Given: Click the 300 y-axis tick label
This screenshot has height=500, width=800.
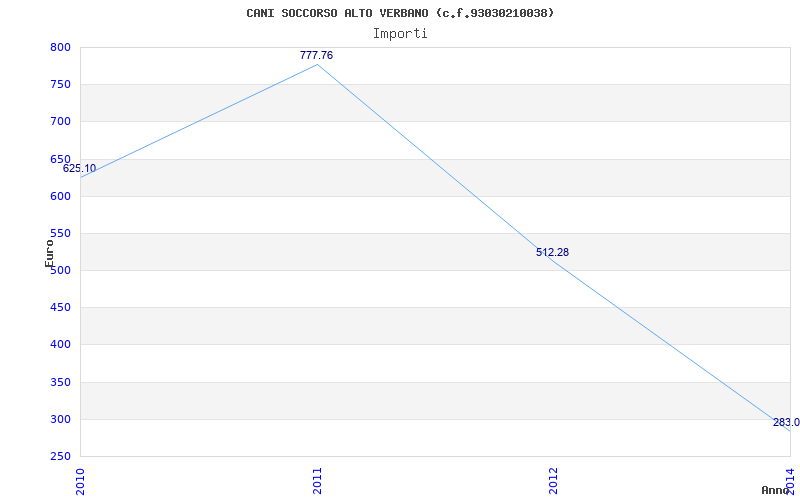Looking at the screenshot, I should pyautogui.click(x=60, y=420).
